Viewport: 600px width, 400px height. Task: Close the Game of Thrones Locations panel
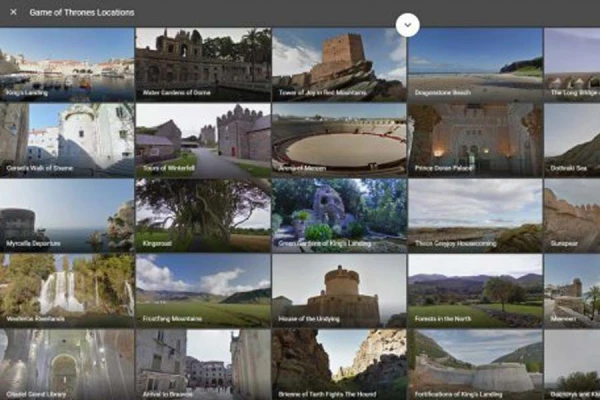click(13, 12)
